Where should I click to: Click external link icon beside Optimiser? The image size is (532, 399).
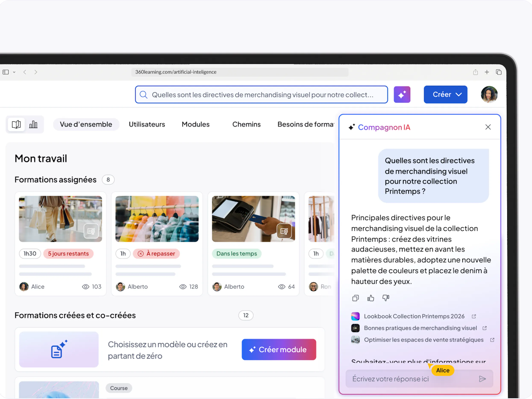point(492,340)
